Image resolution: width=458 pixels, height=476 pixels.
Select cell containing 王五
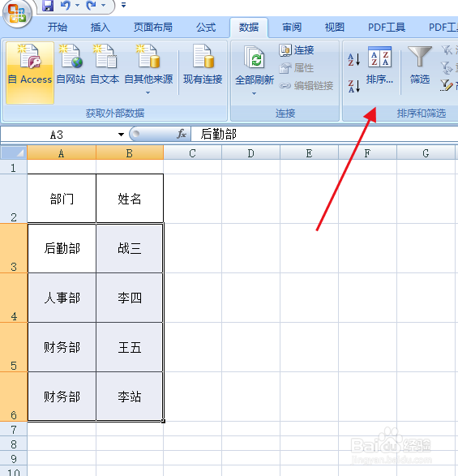(130, 347)
